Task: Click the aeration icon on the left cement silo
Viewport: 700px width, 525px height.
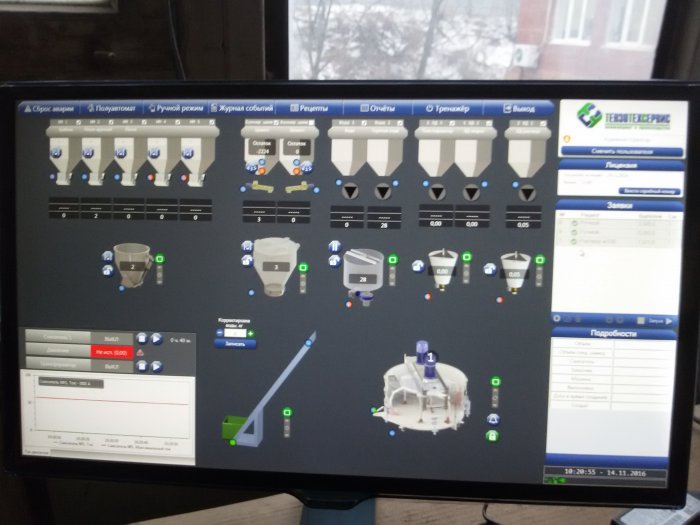Action: 251,168
